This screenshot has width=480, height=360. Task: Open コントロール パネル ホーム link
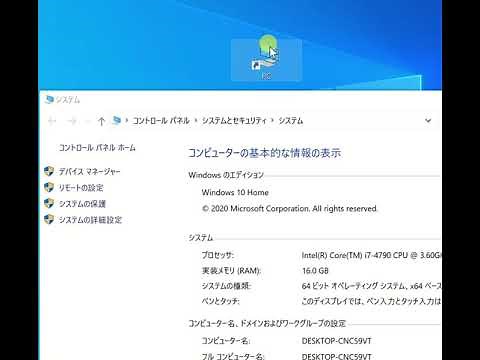(97, 148)
